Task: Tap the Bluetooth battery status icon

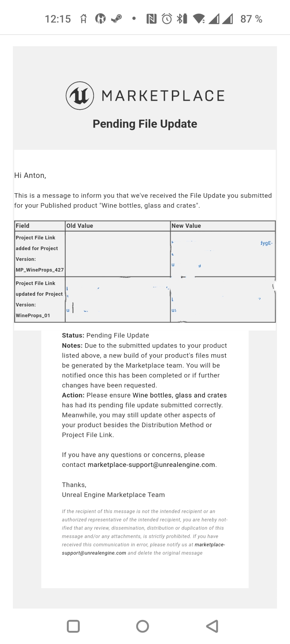Action: (182, 19)
